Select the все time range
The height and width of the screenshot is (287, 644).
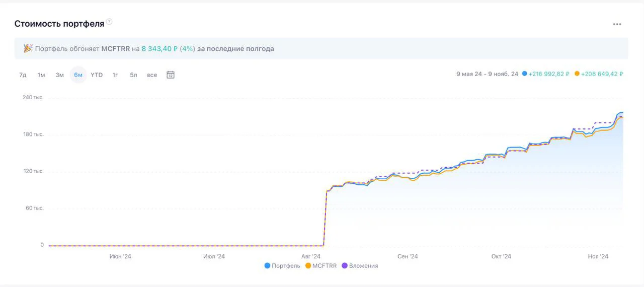(152, 75)
